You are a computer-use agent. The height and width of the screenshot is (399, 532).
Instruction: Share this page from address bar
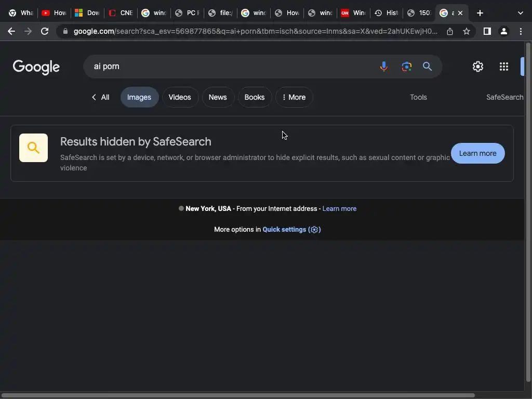click(450, 31)
